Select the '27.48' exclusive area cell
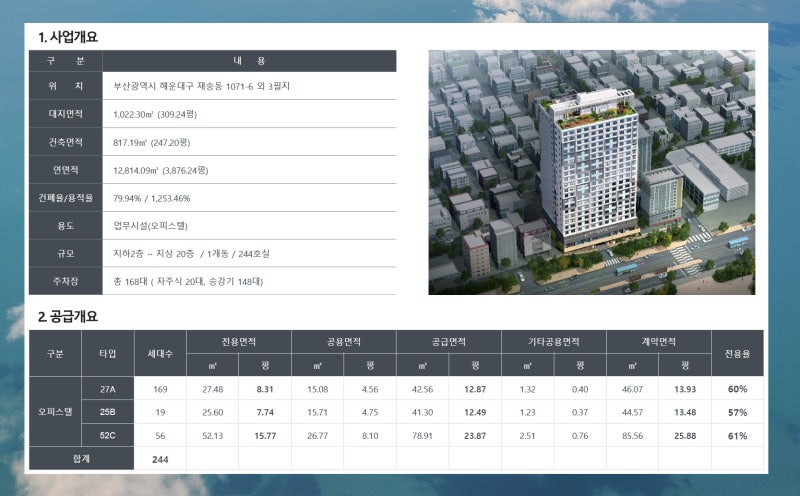The image size is (800, 496). pyautogui.click(x=213, y=389)
